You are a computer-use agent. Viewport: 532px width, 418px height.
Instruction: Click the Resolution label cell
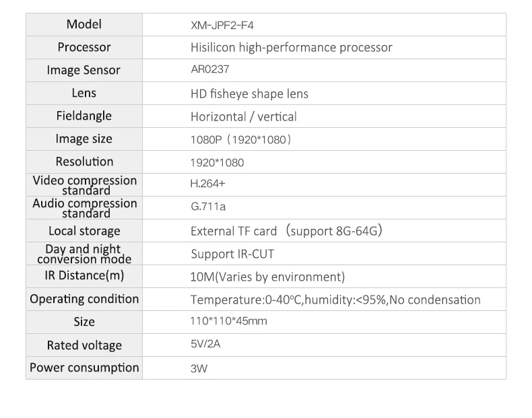click(x=84, y=162)
